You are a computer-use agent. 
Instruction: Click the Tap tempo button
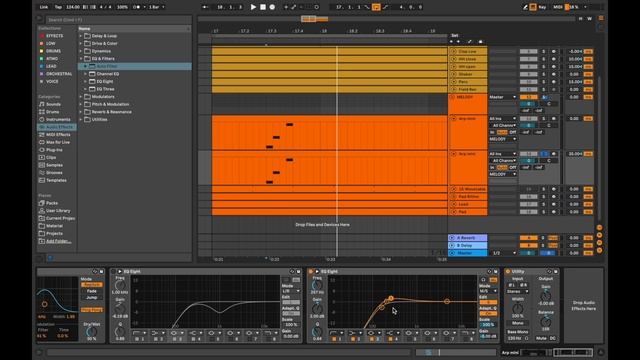(58, 7)
